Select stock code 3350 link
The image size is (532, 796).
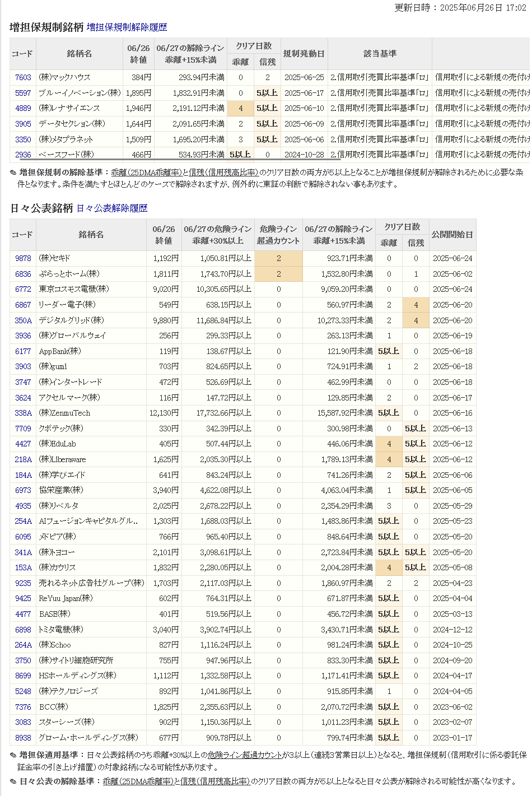tap(23, 139)
